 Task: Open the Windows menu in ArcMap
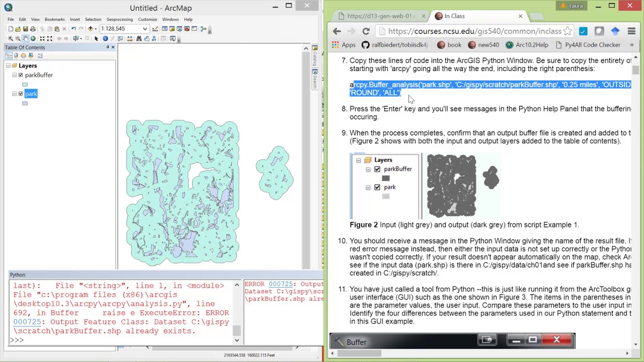[170, 19]
